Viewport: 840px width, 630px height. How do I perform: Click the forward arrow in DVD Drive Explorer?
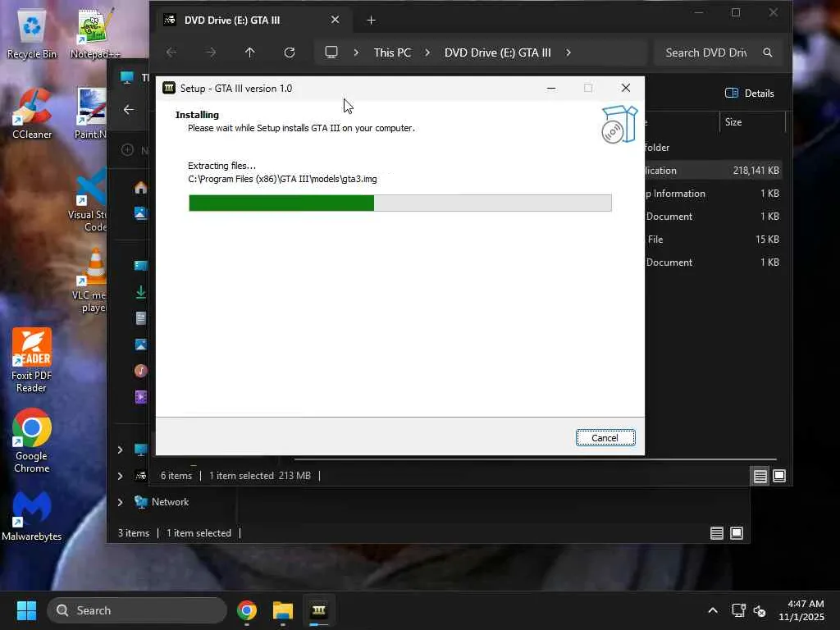tap(211, 52)
